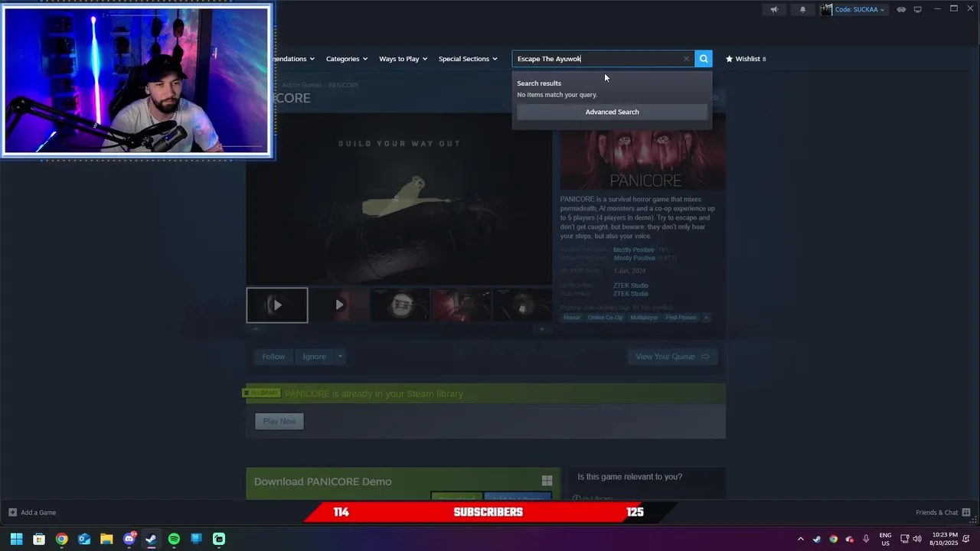This screenshot has width=980, height=551.
Task: Select the third screenshot thumbnail
Action: [400, 305]
